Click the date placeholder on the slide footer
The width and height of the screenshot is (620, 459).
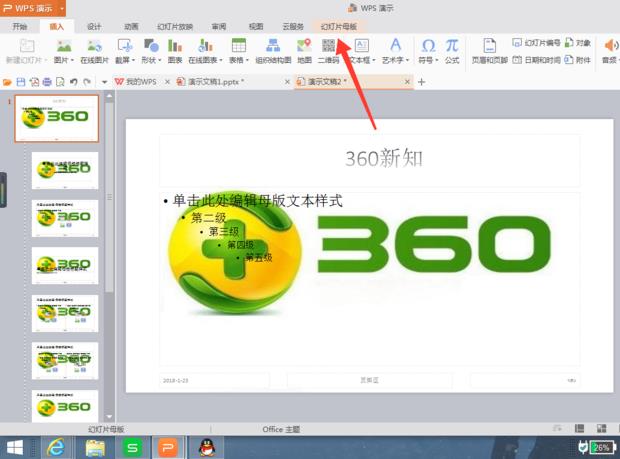coord(214,380)
